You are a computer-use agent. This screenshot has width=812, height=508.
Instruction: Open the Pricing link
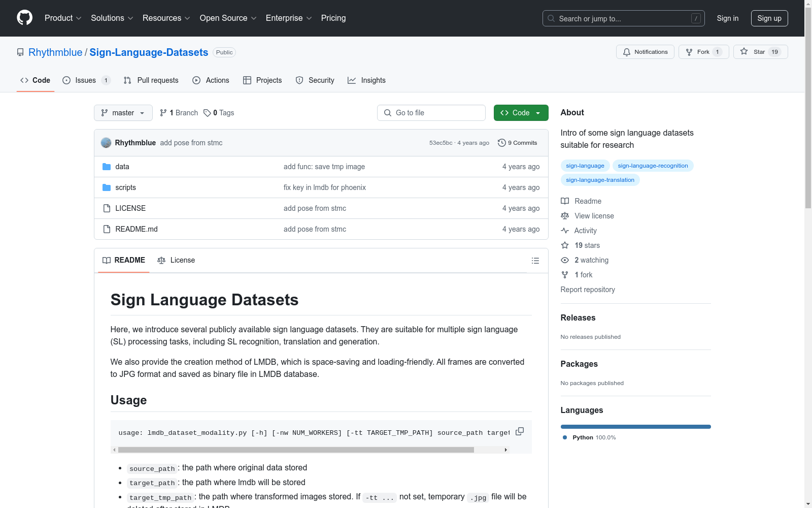click(x=333, y=18)
